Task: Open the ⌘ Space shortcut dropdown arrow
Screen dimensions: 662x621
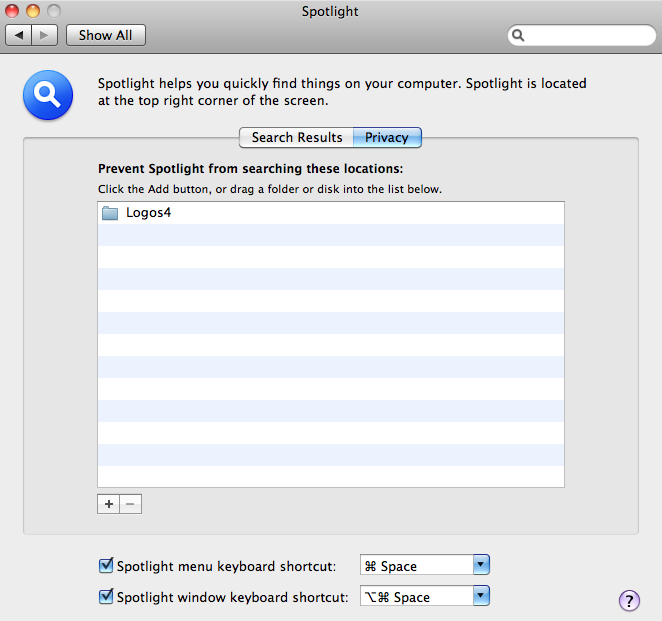Action: pos(481,565)
